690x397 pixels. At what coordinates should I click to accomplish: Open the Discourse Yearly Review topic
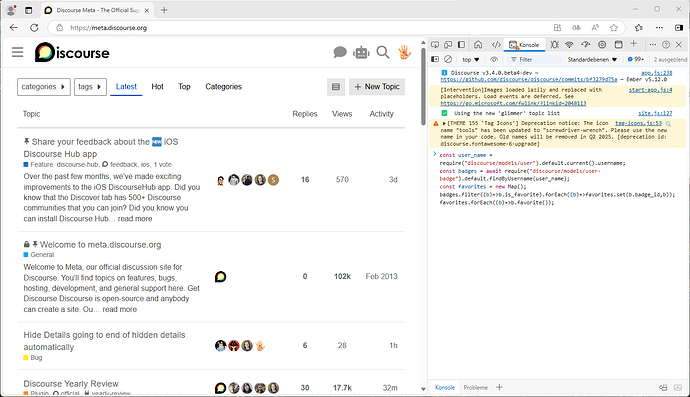click(x=71, y=384)
